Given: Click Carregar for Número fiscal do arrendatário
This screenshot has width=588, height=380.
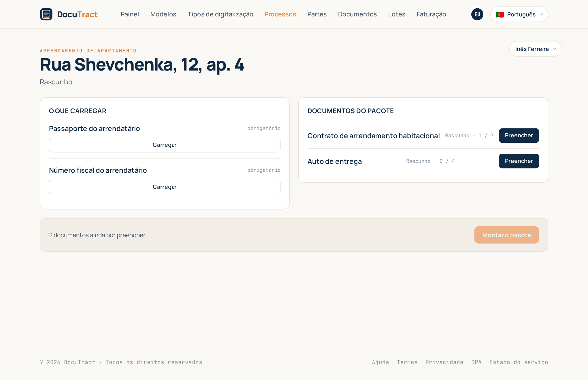Looking at the screenshot, I should [x=165, y=187].
